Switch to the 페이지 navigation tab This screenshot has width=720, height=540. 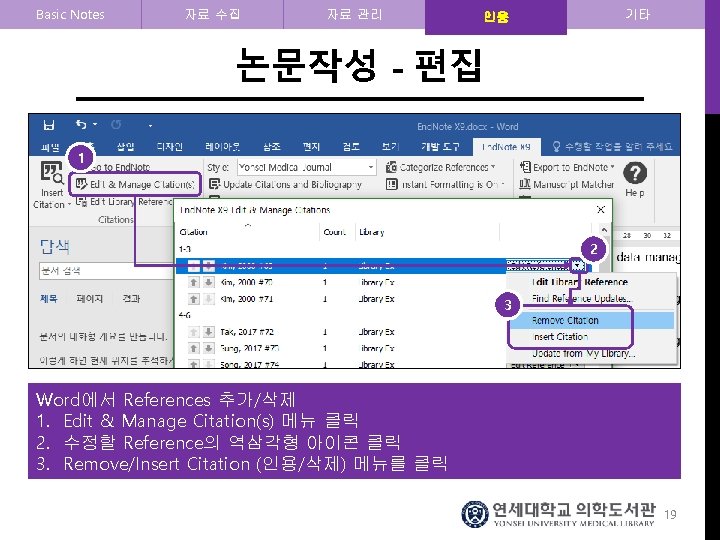pos(90,298)
